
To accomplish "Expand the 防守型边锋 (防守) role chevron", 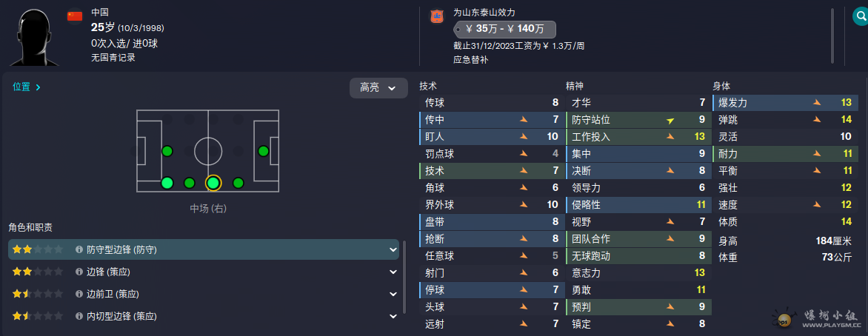I will [x=393, y=250].
